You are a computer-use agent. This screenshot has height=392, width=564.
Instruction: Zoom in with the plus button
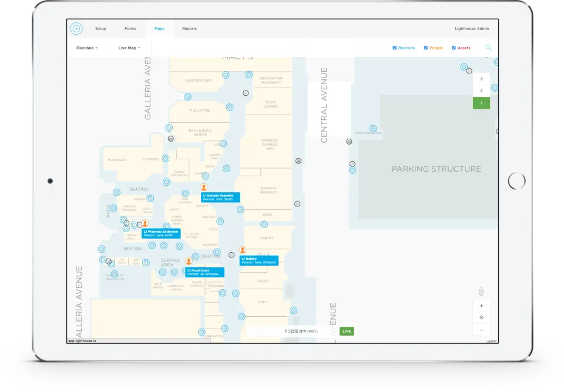point(481,306)
